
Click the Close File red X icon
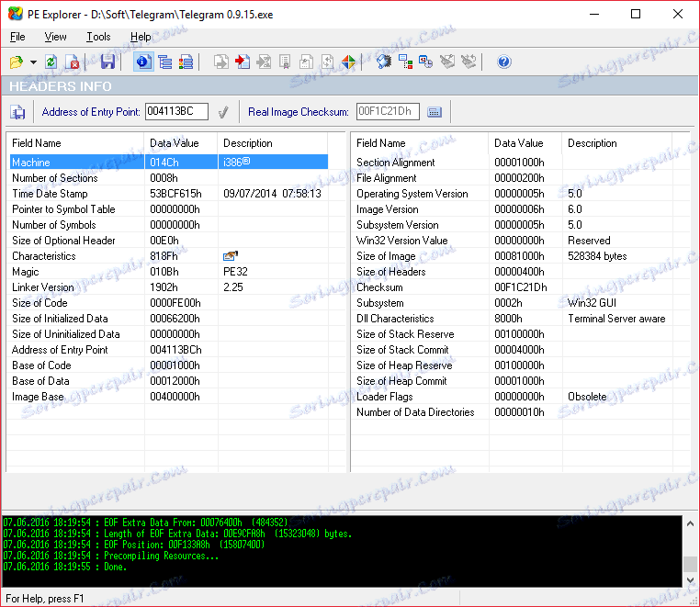click(73, 62)
